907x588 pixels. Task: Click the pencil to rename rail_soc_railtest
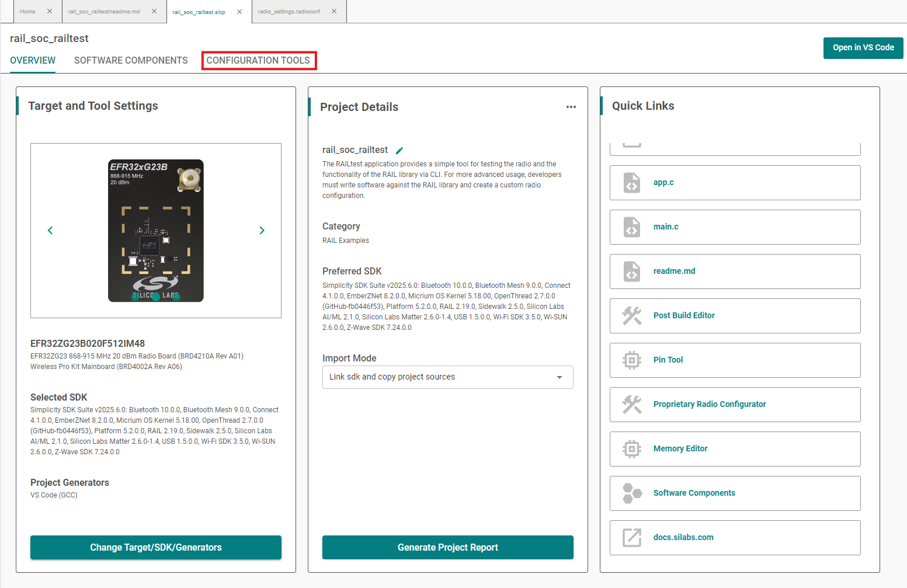point(399,150)
